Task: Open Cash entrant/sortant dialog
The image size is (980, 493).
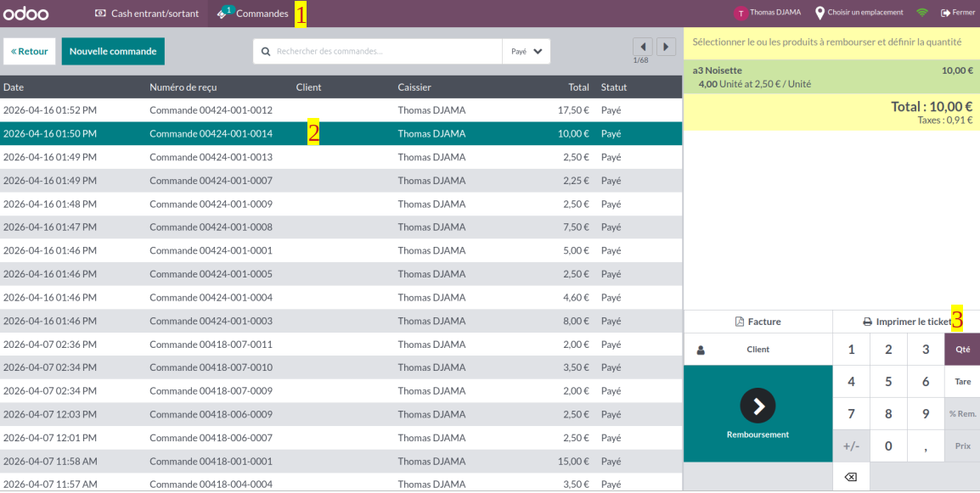Action: [147, 14]
